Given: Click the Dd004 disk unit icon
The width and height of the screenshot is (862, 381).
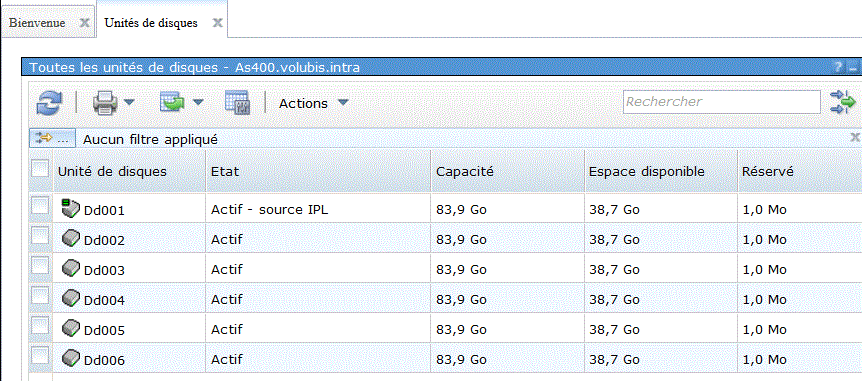Looking at the screenshot, I should coord(71,299).
